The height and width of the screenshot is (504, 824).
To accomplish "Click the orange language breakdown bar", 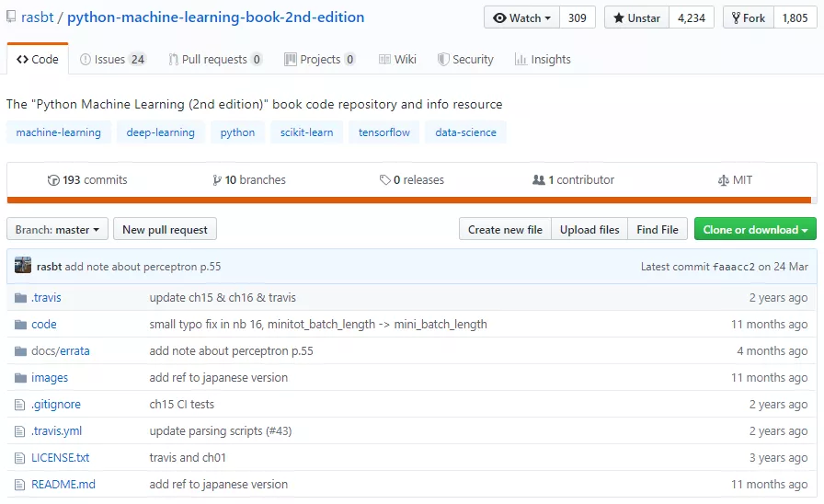I will (408, 200).
